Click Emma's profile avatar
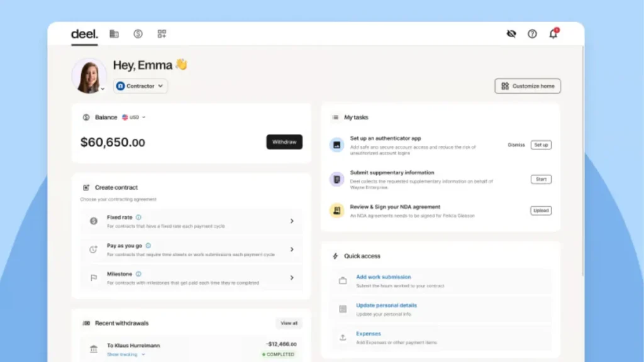Screen dimensions: 644x362 tap(88, 75)
